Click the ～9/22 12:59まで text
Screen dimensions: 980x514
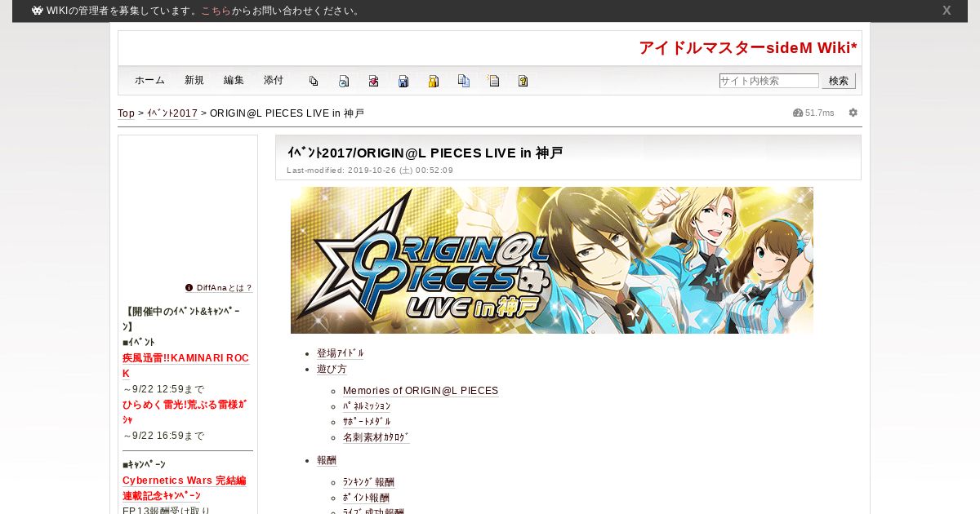coord(163,389)
